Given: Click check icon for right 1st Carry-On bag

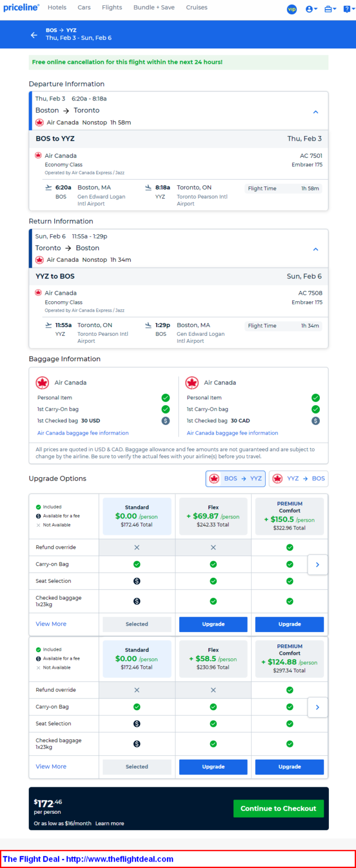Looking at the screenshot, I should tap(316, 409).
